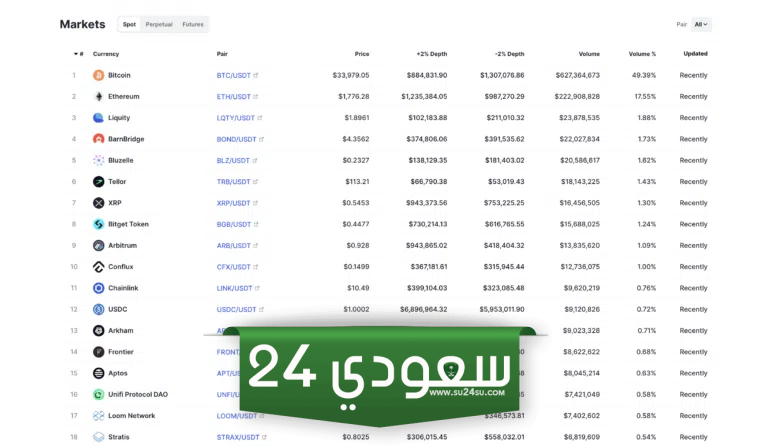Open the BOND/USDT pair link
Viewport: 768px width, 446px height.
(x=237, y=139)
